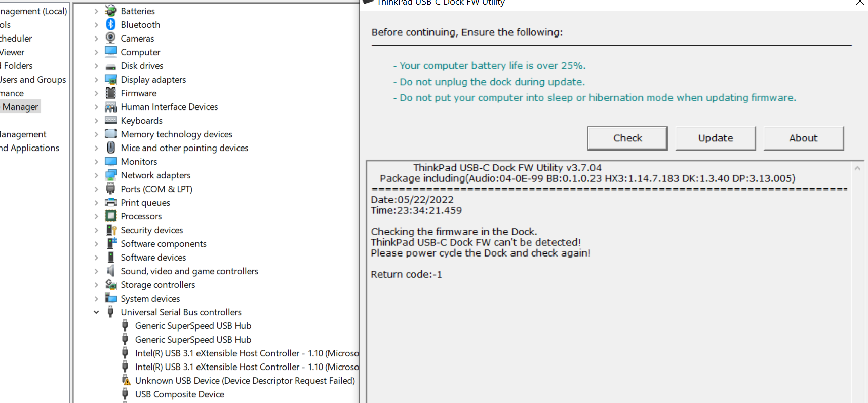Select first Intel USB 3.1 eXtensible Host Controller
The height and width of the screenshot is (403, 868).
[x=247, y=353]
